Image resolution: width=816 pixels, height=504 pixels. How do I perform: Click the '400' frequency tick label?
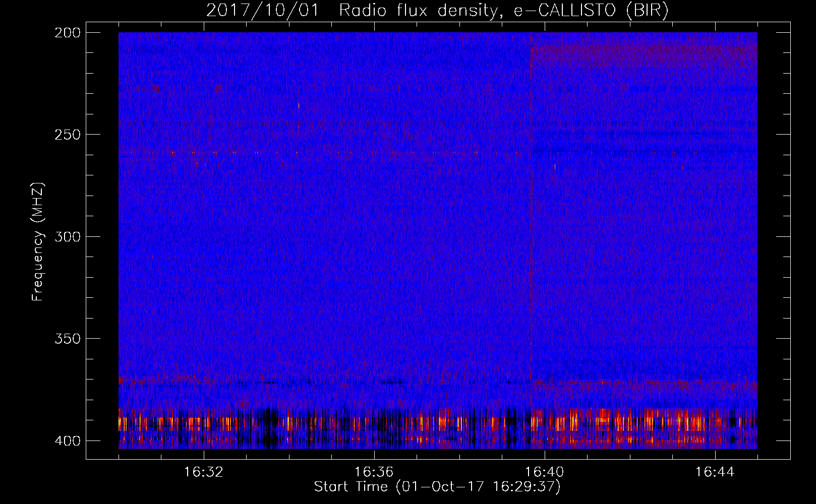[x=67, y=440]
